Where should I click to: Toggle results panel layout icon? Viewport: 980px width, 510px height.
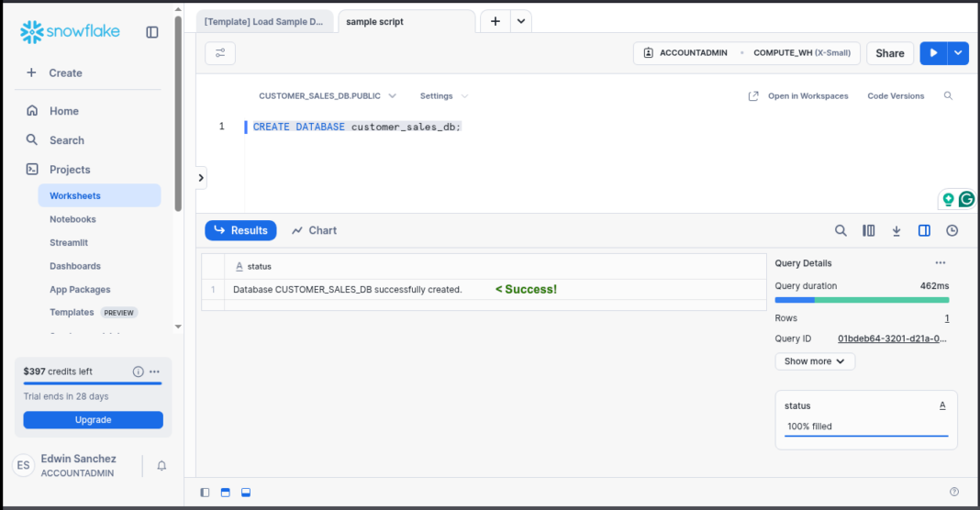[x=246, y=493]
